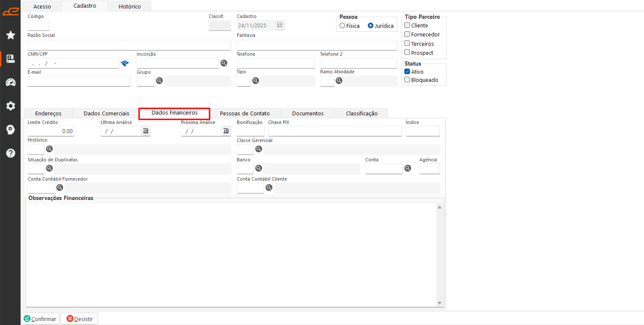Click the Banco search magnifier icon

[259, 168]
